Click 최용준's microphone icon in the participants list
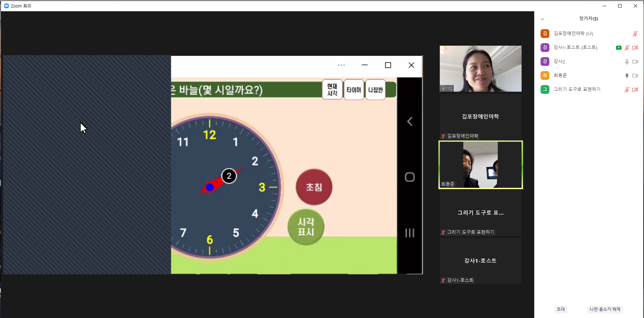Image resolution: width=644 pixels, height=318 pixels. pos(627,76)
